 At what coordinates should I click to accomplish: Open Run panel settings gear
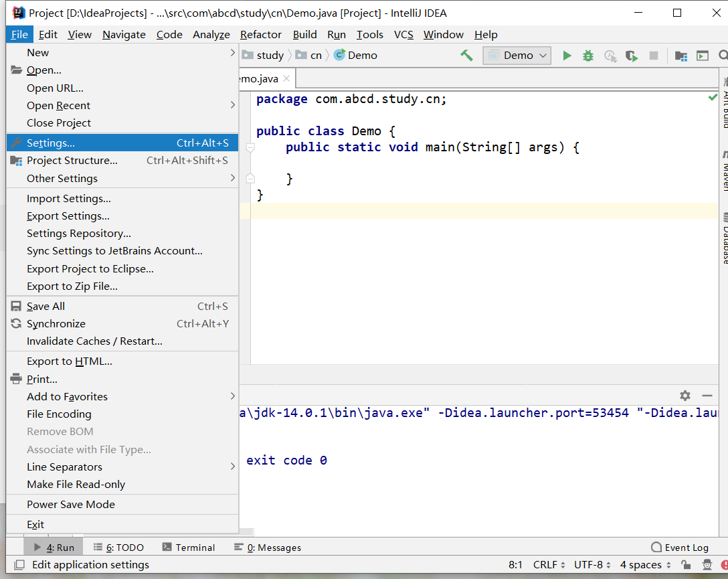pos(685,396)
